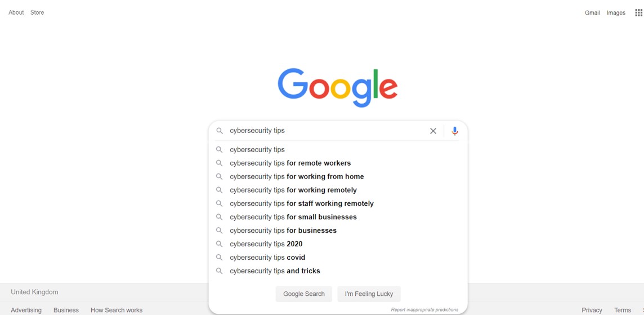Go to the Store link
This screenshot has width=644, height=315.
click(x=37, y=12)
